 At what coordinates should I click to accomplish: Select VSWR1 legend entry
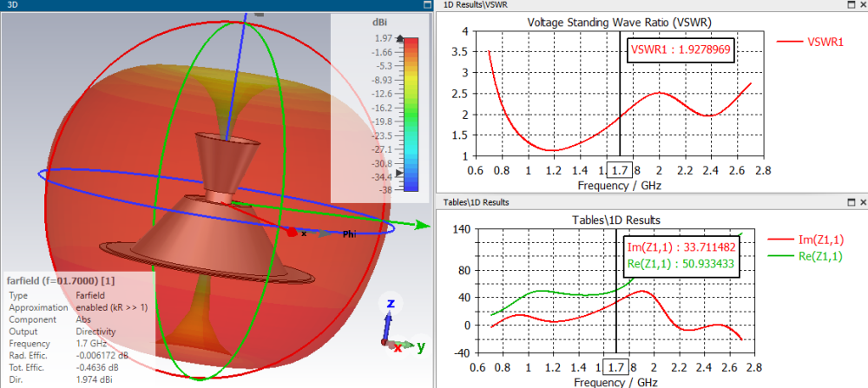[x=811, y=42]
